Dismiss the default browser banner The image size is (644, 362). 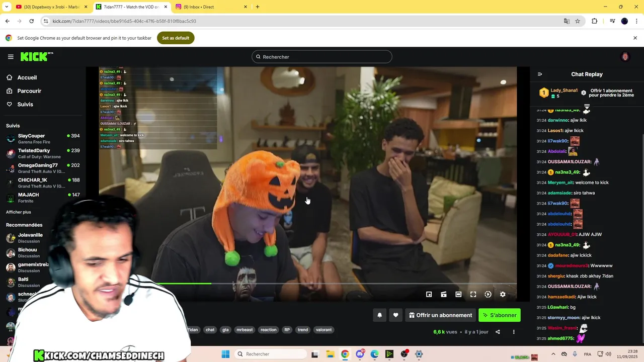coord(635,38)
